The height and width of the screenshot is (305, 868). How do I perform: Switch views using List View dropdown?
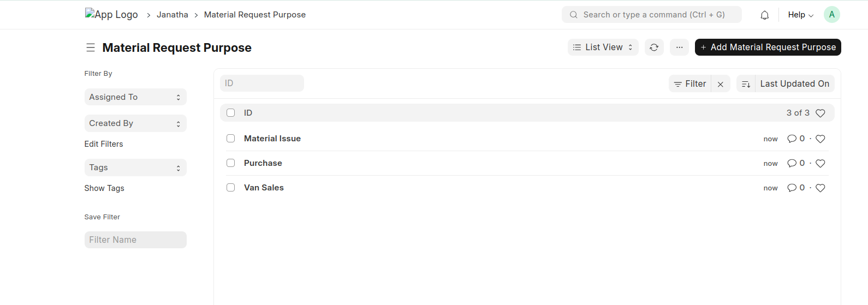(603, 47)
